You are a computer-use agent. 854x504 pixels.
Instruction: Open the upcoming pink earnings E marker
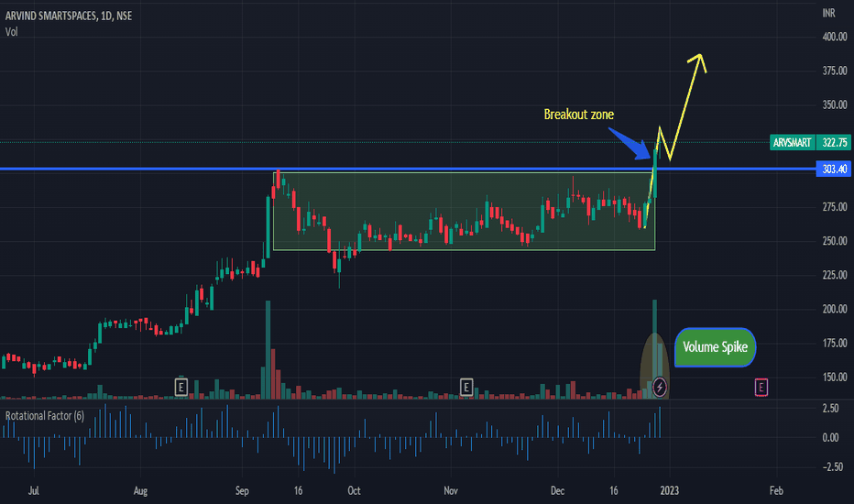pyautogui.click(x=761, y=388)
